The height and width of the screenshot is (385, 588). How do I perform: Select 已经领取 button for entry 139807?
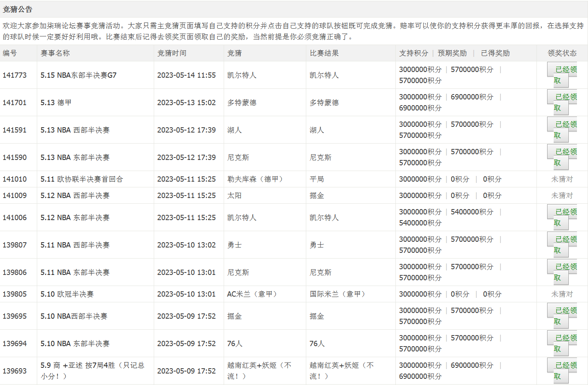tap(562, 245)
